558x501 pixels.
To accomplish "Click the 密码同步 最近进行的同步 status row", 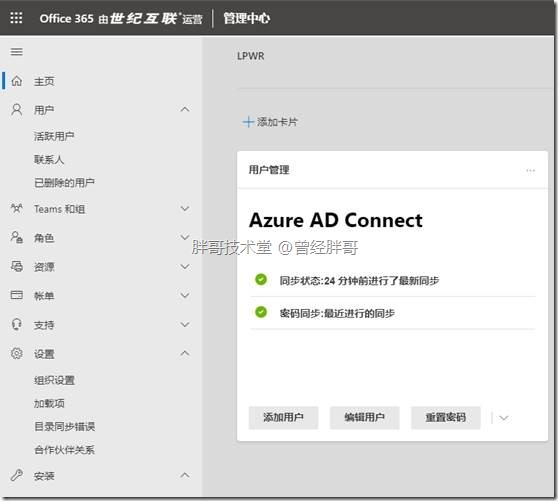I will (393, 313).
